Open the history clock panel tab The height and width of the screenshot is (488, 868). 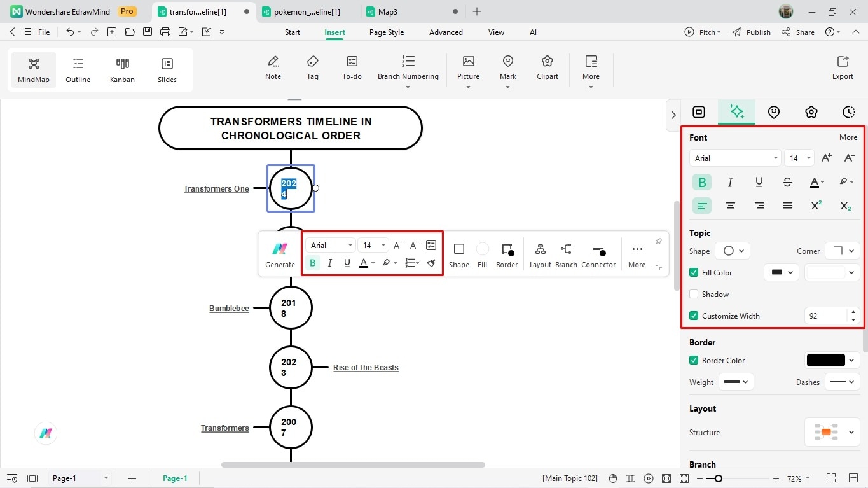tap(849, 112)
